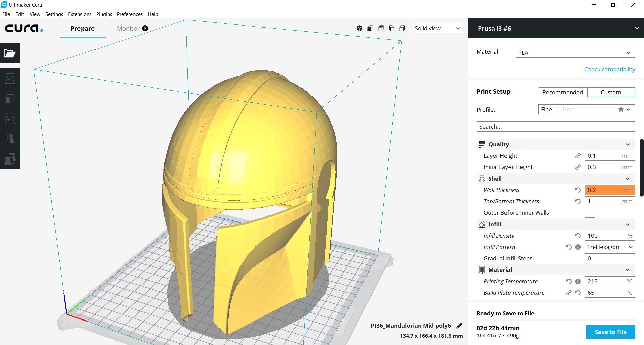The image size is (644, 345).
Task: Select the Move tool in left sidebar
Action: [x=10, y=79]
